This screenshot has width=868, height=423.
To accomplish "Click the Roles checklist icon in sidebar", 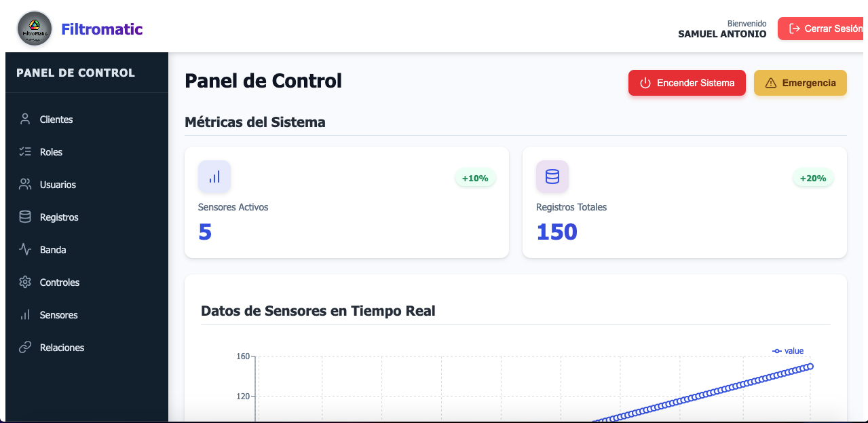I will [25, 152].
